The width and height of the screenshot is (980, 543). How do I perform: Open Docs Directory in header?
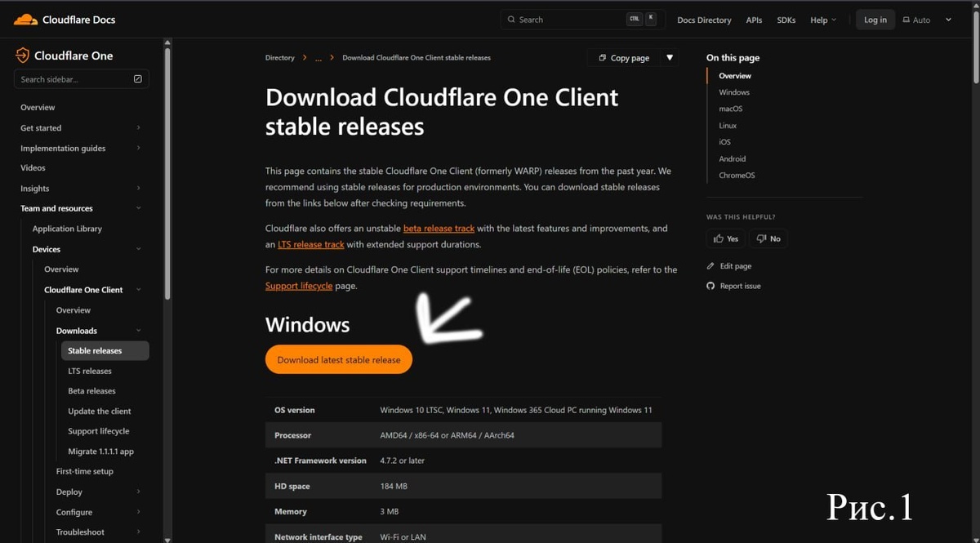click(x=704, y=20)
